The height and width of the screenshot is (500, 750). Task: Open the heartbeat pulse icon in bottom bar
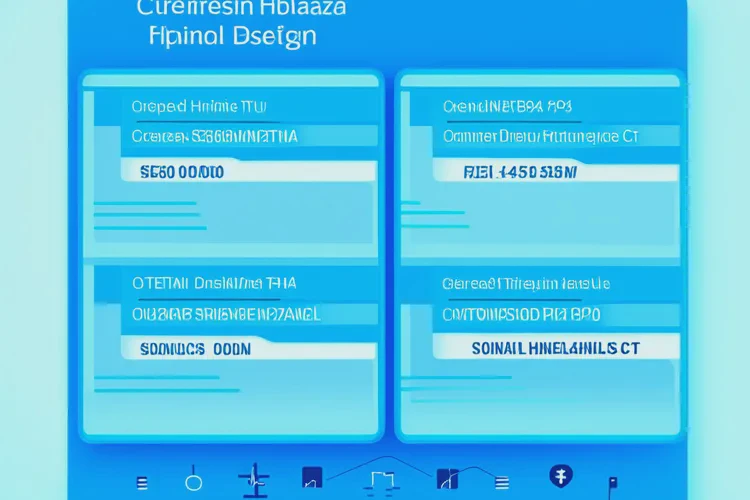[254, 478]
